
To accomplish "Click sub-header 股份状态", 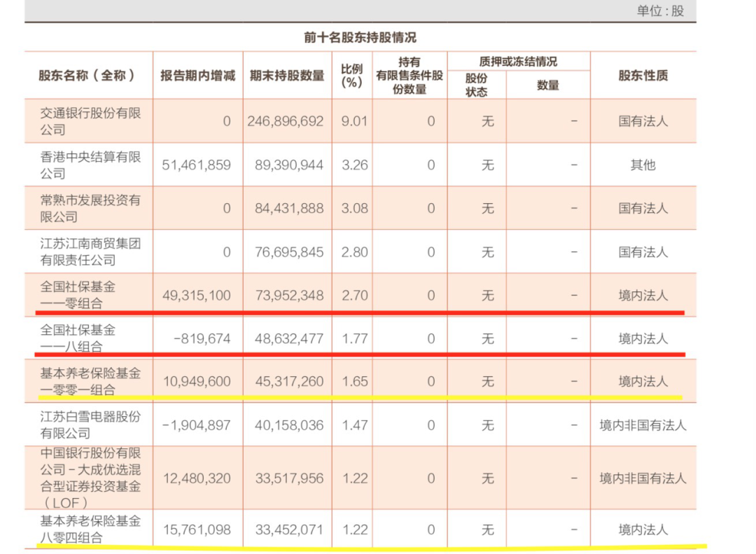I will click(x=477, y=85).
